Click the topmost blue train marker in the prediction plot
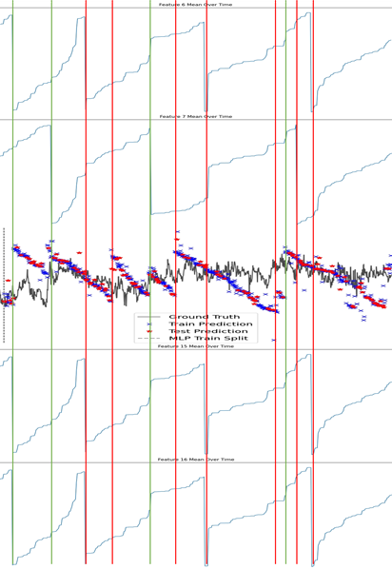 [178, 231]
